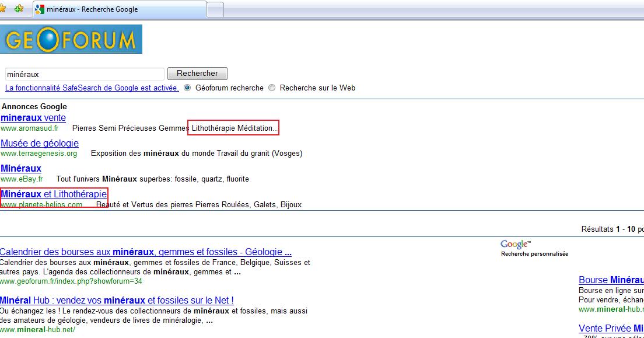
Task: Click the 'Exposition des minéraux du monde' description
Action: pos(197,154)
